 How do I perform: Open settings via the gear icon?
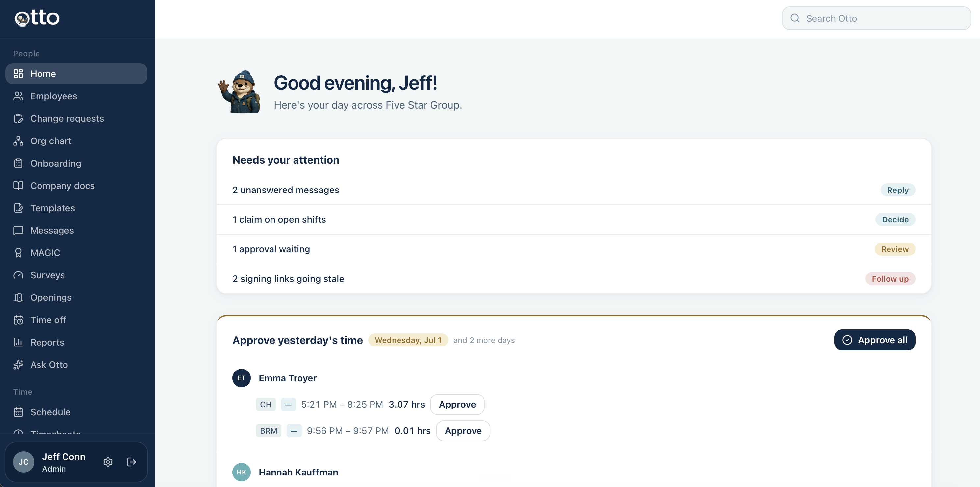coord(108,462)
